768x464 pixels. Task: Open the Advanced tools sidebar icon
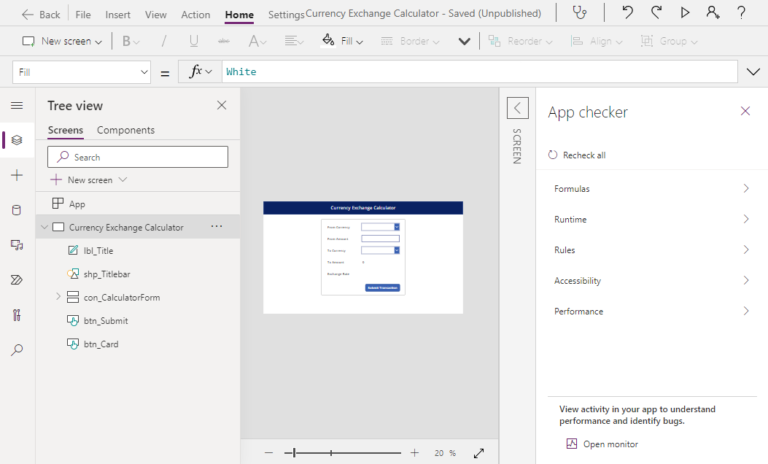pyautogui.click(x=16, y=315)
